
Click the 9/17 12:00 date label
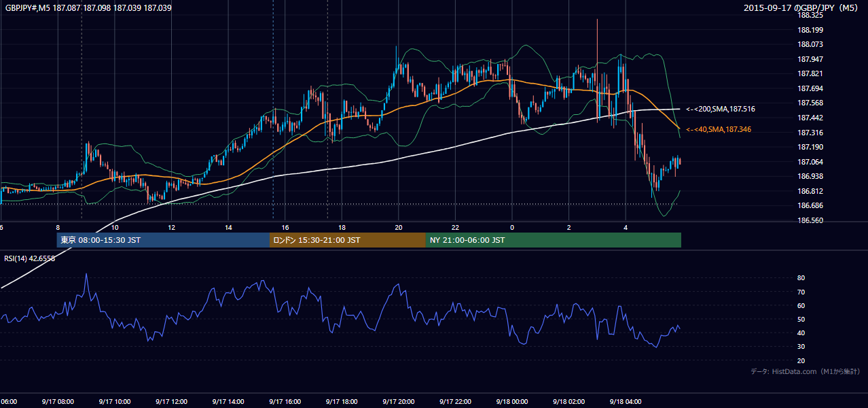(171, 402)
